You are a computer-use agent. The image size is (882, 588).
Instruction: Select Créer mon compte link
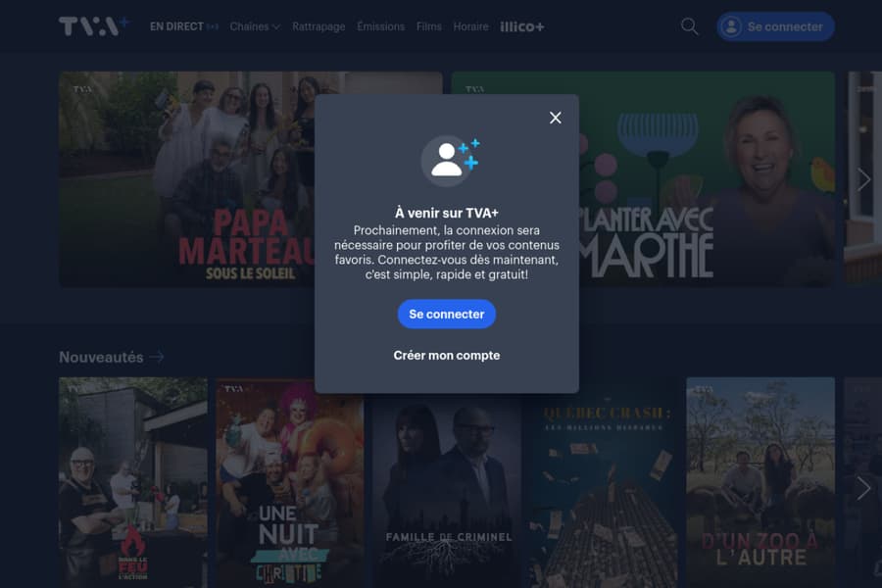(x=447, y=356)
